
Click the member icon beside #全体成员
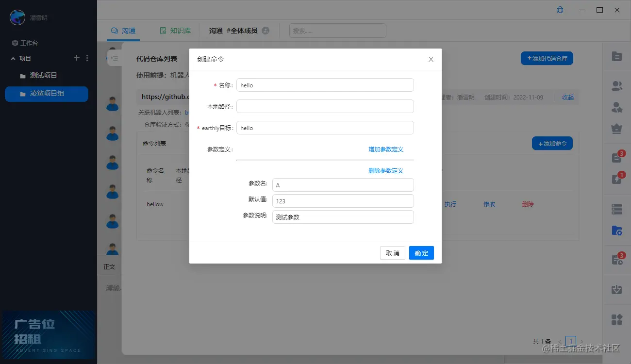coord(266,31)
